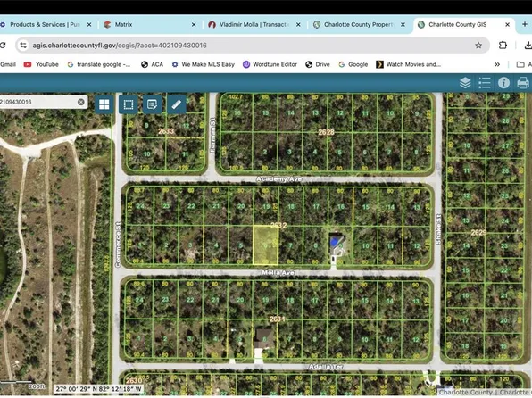Click the map coordinates readout
The width and height of the screenshot is (532, 398).
tap(98, 389)
